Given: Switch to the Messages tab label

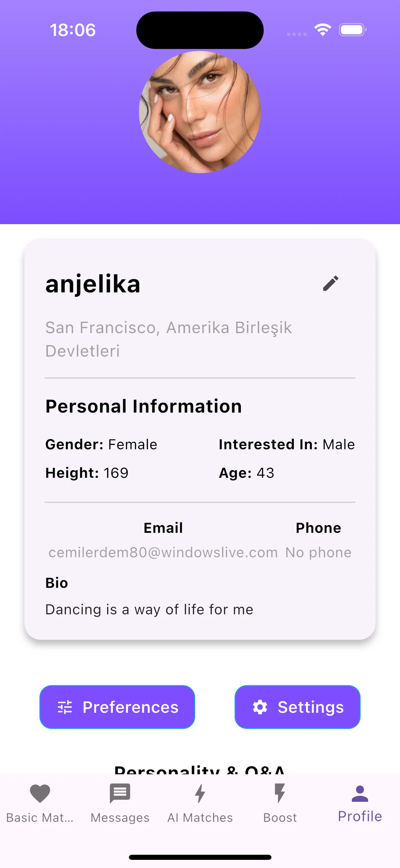Looking at the screenshot, I should [x=120, y=818].
